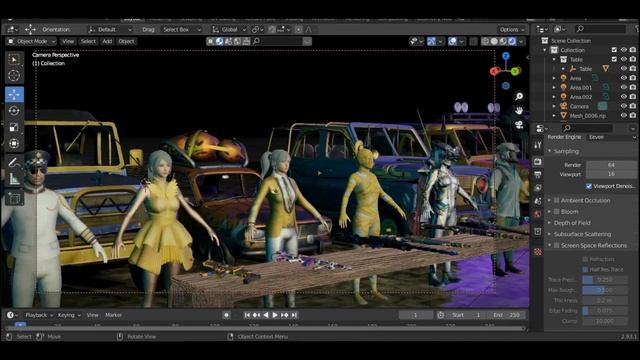Open viewport Select menu

pos(88,41)
